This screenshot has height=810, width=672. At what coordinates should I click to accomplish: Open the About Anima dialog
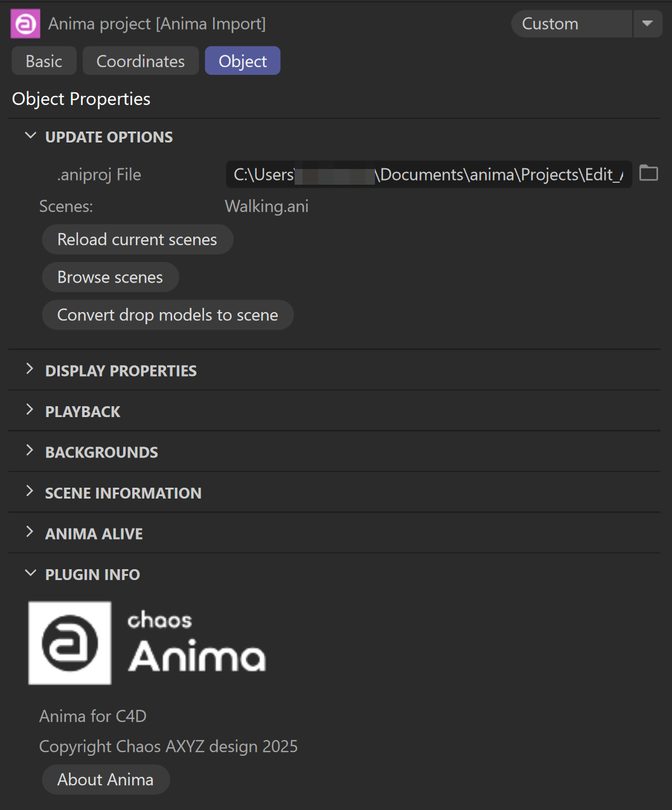[x=106, y=780]
